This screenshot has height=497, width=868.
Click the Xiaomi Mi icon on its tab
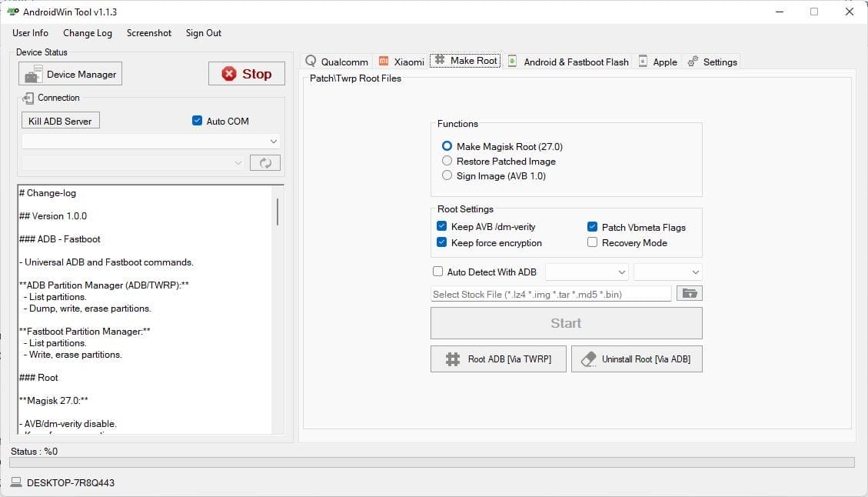tap(384, 60)
